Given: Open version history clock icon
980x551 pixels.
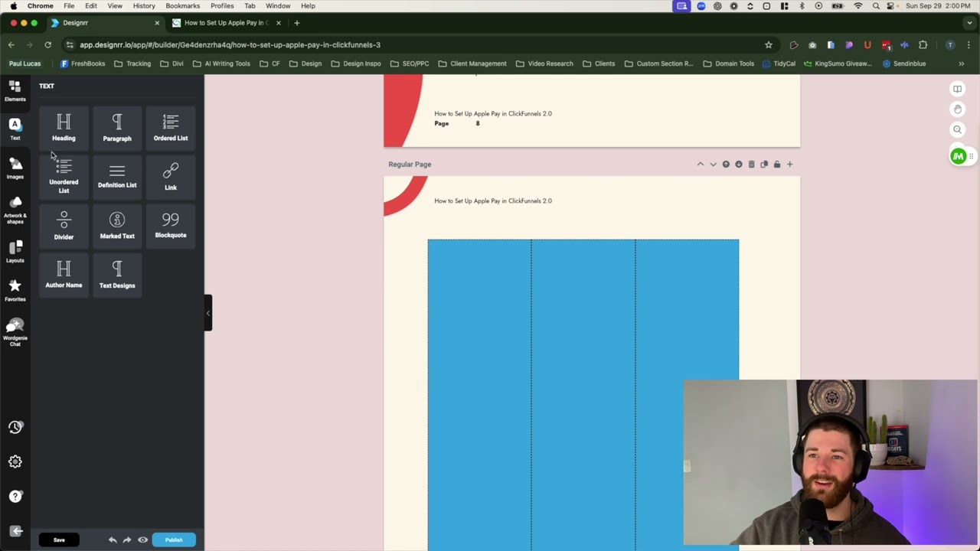Looking at the screenshot, I should coord(15,428).
